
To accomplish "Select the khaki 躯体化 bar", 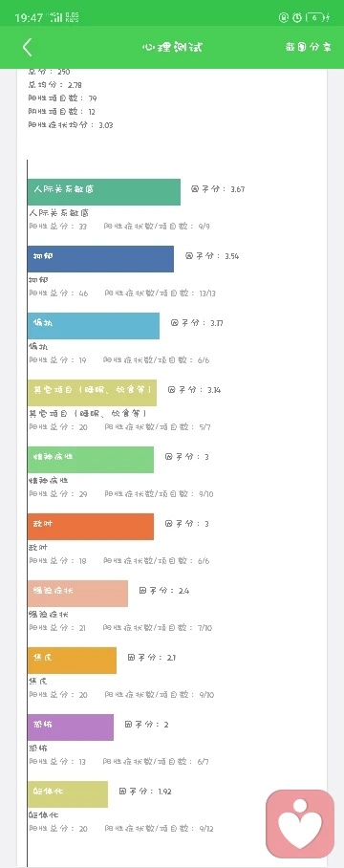I will click(x=68, y=794).
